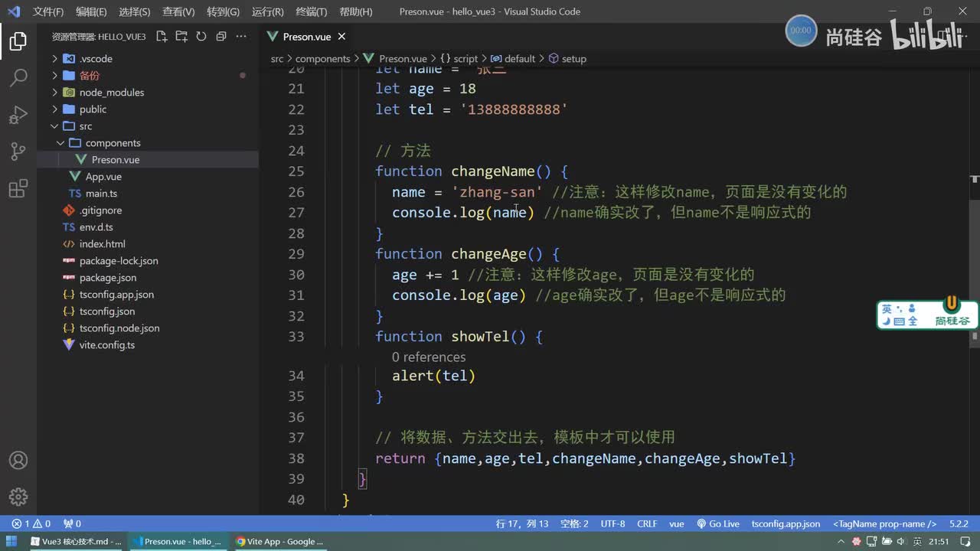Close the Preson.vue editor tab

(x=341, y=36)
